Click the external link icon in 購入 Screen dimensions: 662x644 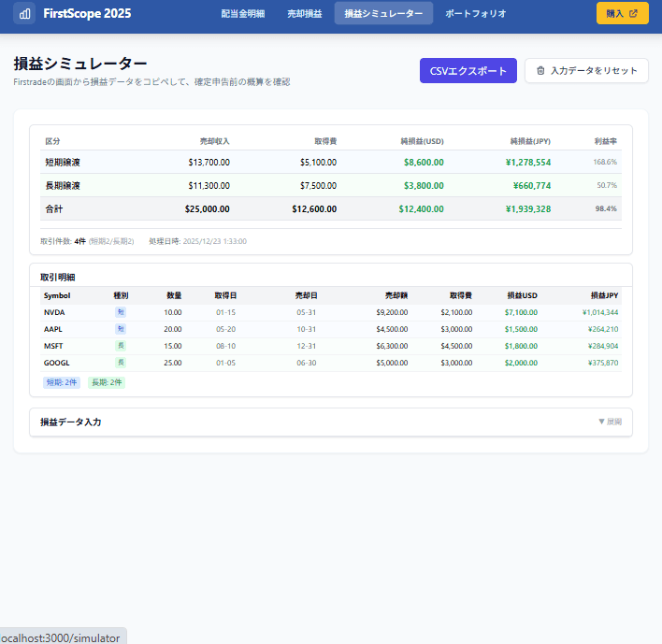click(x=634, y=14)
